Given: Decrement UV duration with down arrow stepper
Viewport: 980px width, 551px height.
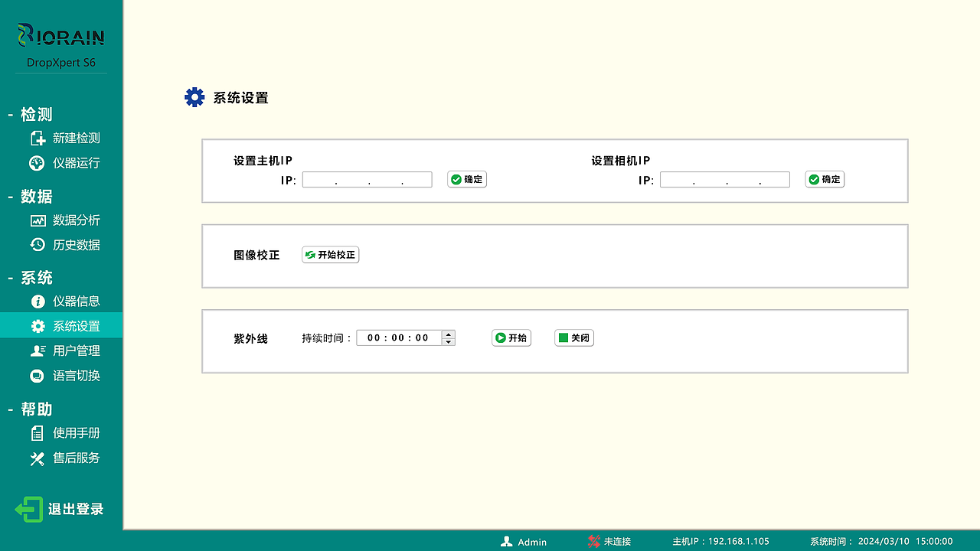Looking at the screenshot, I should point(448,341).
